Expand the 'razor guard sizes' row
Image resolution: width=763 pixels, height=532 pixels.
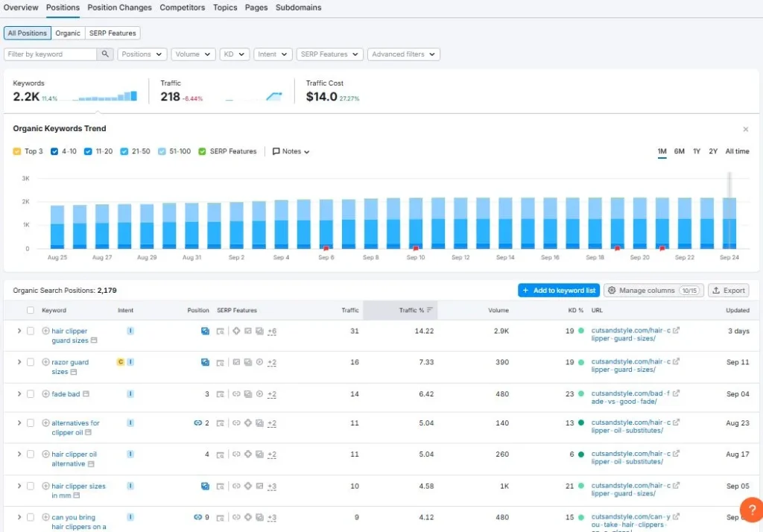pyautogui.click(x=19, y=362)
